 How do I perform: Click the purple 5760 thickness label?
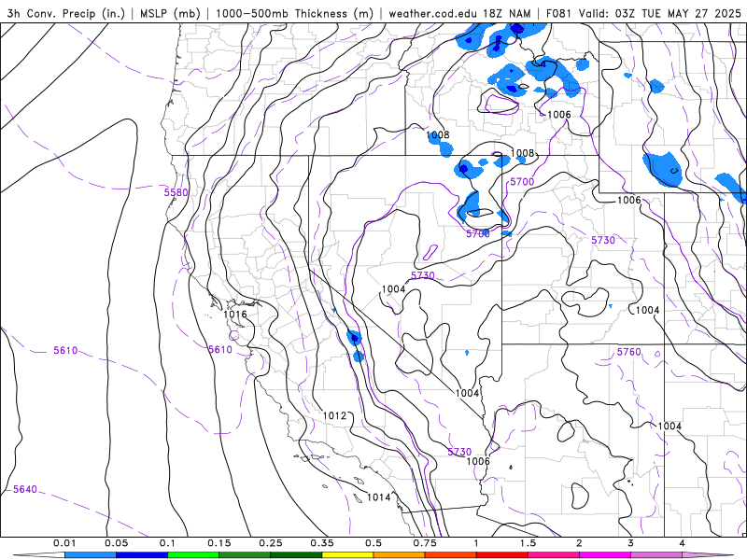[628, 352]
